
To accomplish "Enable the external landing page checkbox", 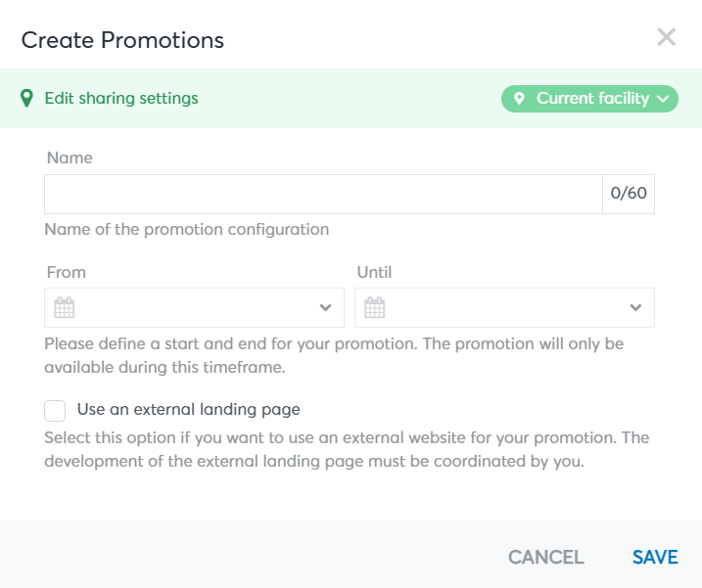I will (55, 411).
